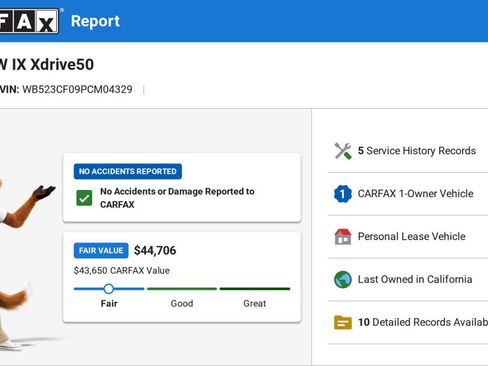Click the Great label under slider
This screenshot has width=488, height=366.
click(255, 304)
